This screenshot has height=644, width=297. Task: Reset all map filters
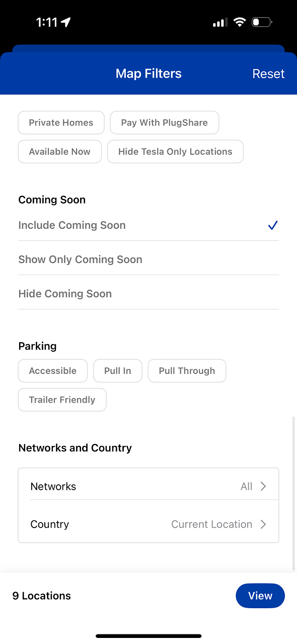click(268, 74)
